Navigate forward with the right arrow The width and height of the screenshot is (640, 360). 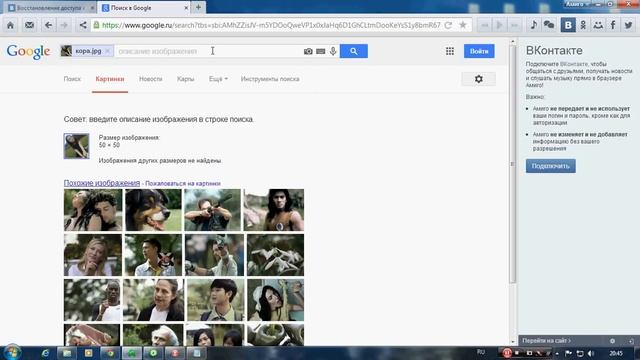point(64,25)
